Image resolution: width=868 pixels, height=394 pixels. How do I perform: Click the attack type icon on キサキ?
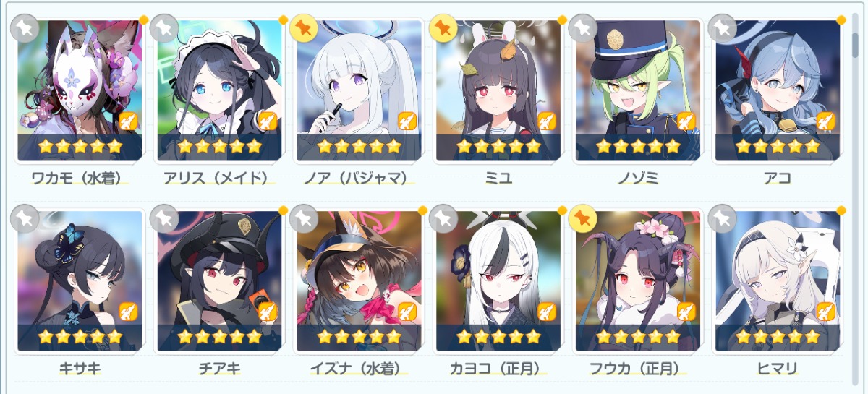pyautogui.click(x=127, y=312)
